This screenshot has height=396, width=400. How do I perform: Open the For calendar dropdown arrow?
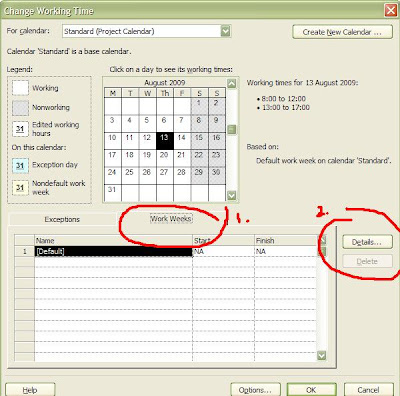(x=226, y=31)
